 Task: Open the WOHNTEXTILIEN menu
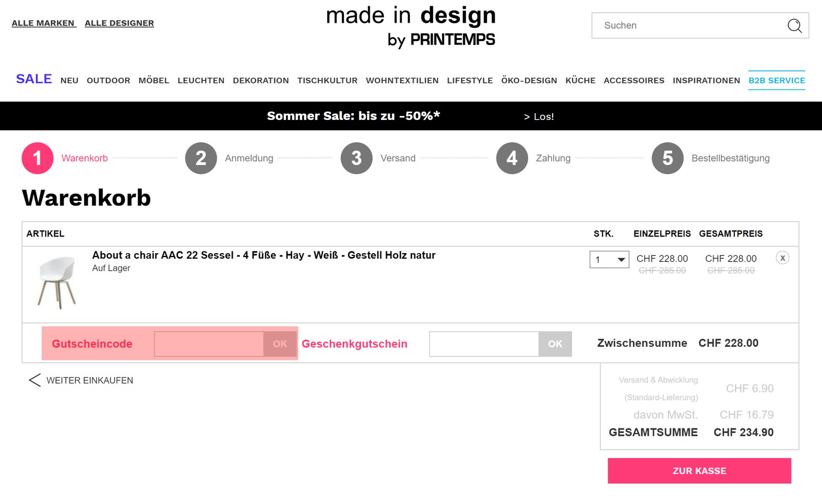402,80
